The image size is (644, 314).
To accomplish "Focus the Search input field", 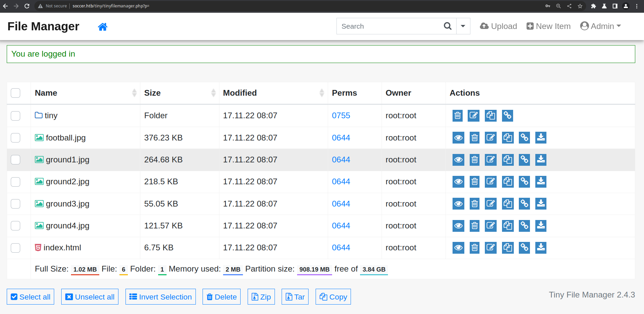I will pos(390,26).
